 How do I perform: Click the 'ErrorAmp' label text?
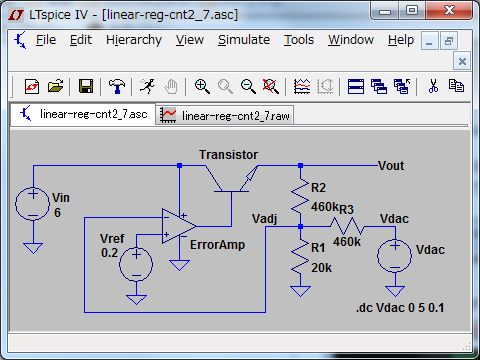[x=217, y=245]
